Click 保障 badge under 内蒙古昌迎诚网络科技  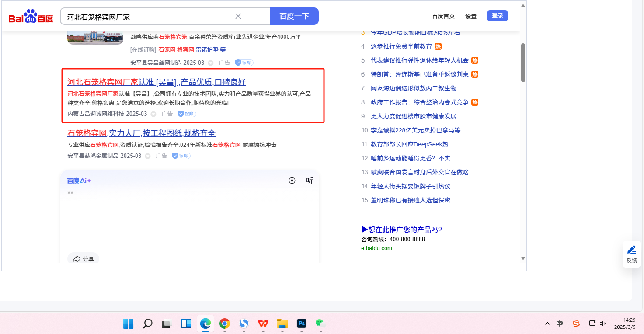coord(187,114)
